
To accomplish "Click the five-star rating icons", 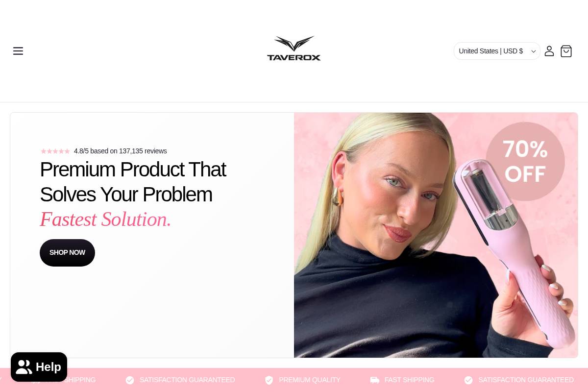I will coord(55,151).
